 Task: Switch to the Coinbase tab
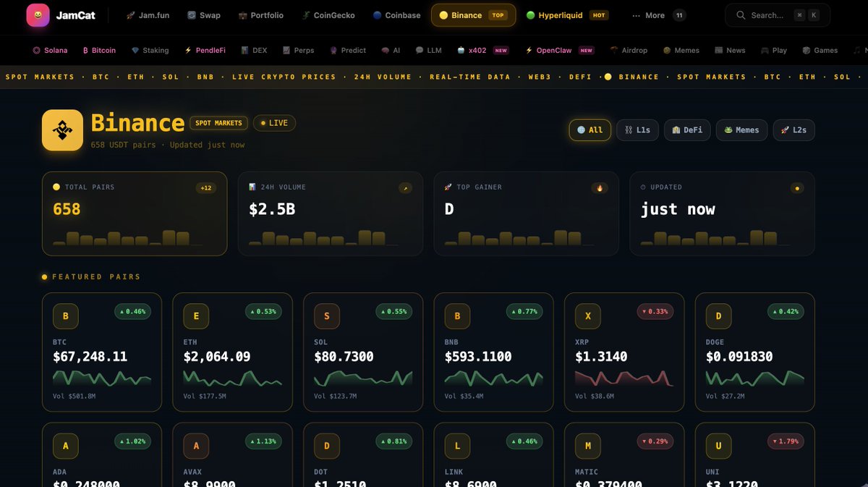(x=396, y=15)
